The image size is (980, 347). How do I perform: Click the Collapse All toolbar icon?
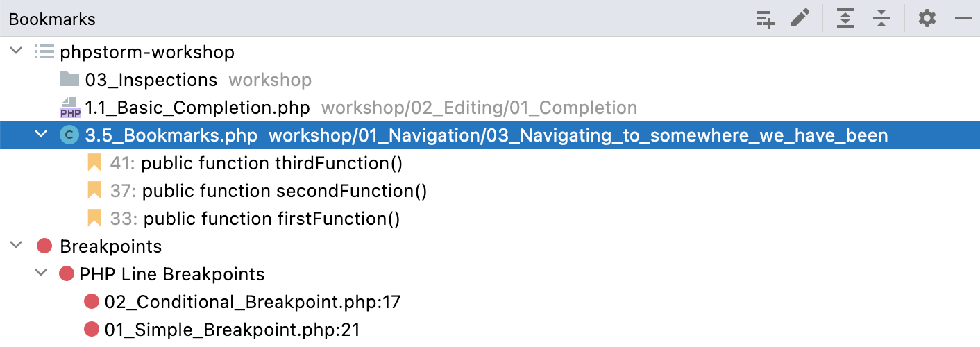pyautogui.click(x=881, y=19)
